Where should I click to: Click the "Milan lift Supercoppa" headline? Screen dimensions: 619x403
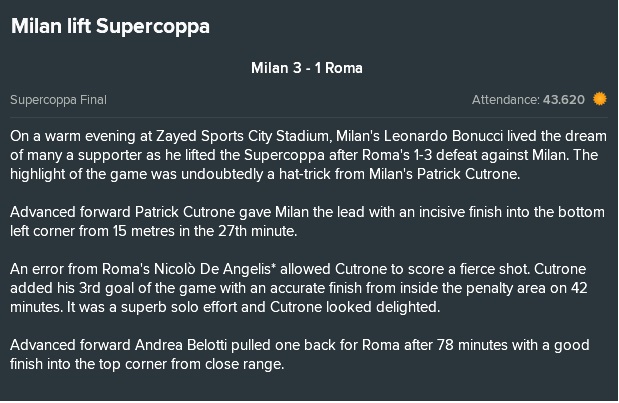point(110,26)
